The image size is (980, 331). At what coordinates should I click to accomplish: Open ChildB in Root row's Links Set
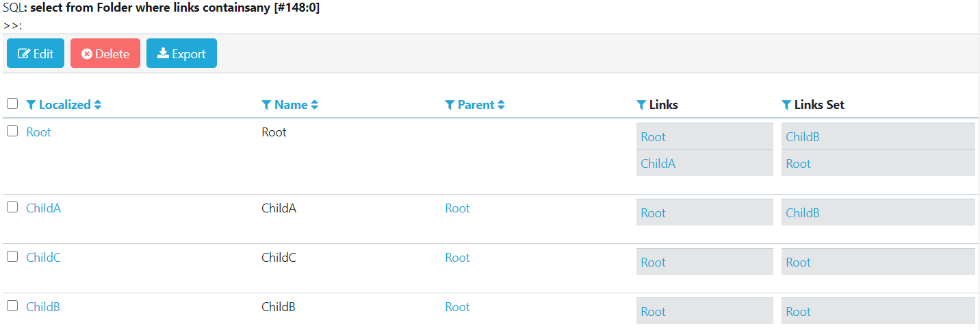[803, 137]
